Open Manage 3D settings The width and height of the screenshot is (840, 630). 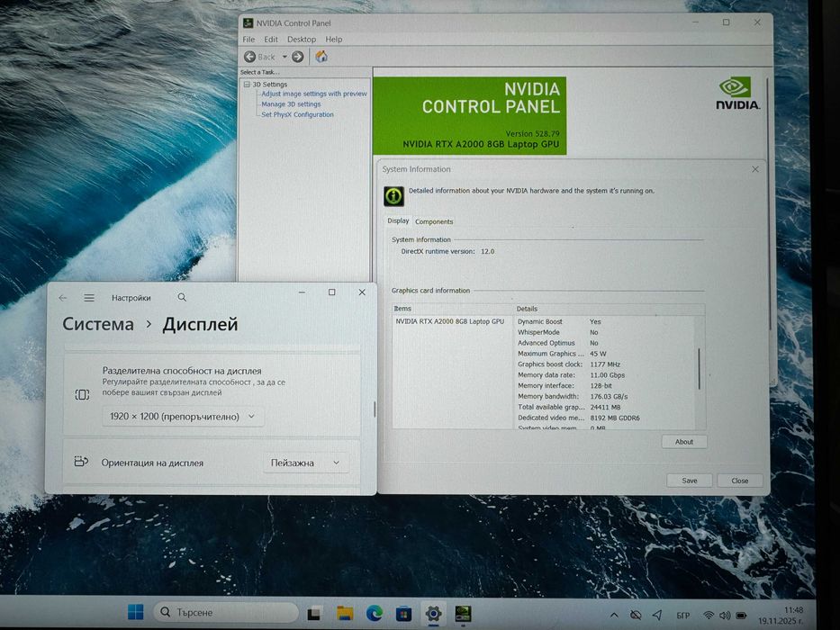291,103
